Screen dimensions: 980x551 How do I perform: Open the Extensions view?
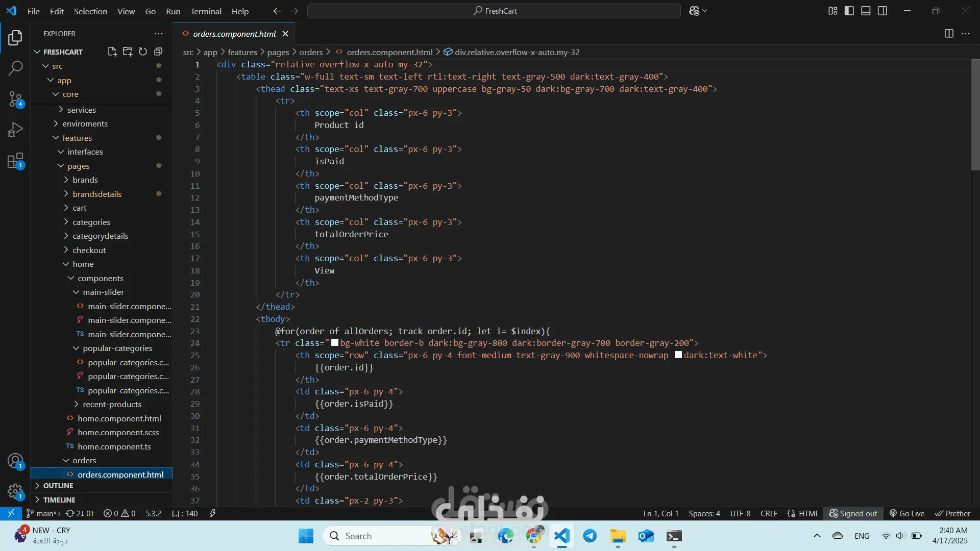coord(15,161)
